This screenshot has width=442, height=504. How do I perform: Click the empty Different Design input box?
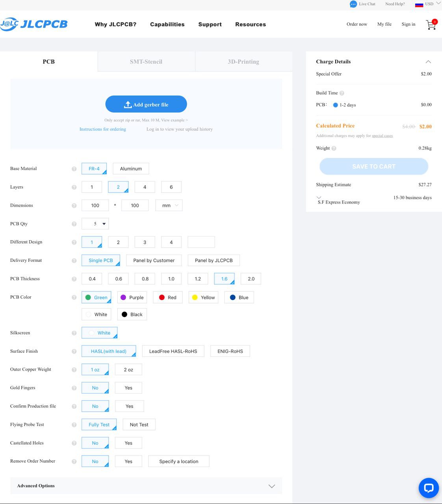pyautogui.click(x=201, y=242)
